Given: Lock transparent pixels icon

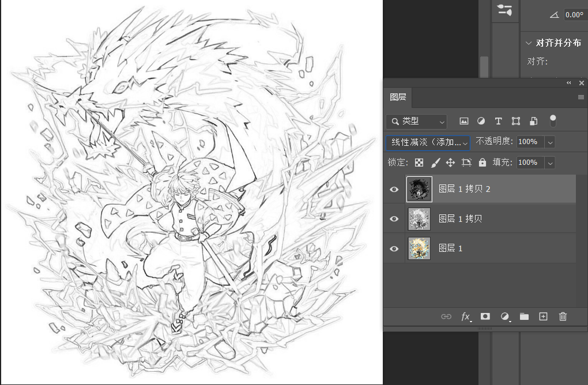Looking at the screenshot, I should [419, 163].
